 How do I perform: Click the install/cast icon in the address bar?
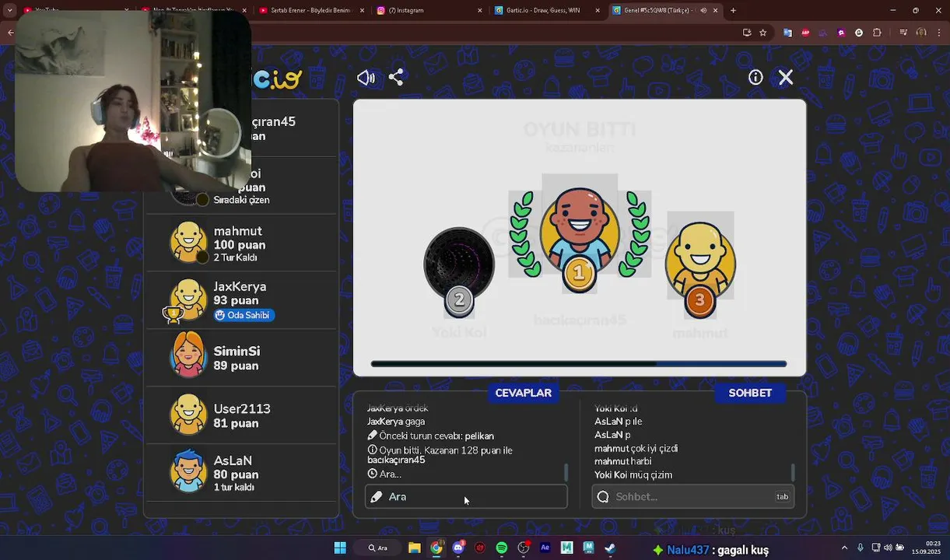tap(747, 33)
